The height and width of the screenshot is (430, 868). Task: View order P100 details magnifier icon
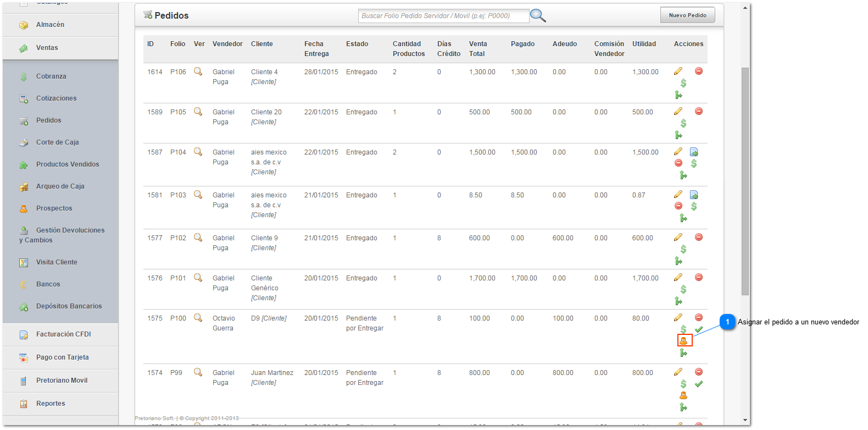198,318
